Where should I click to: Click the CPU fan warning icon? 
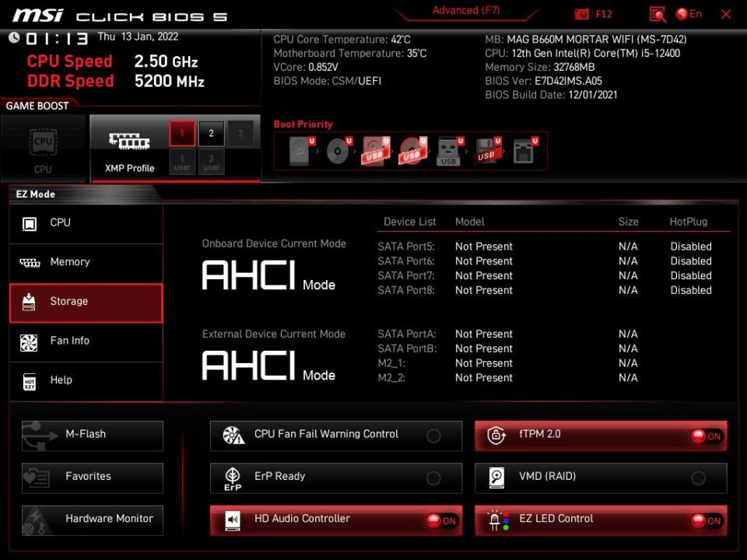[233, 436]
